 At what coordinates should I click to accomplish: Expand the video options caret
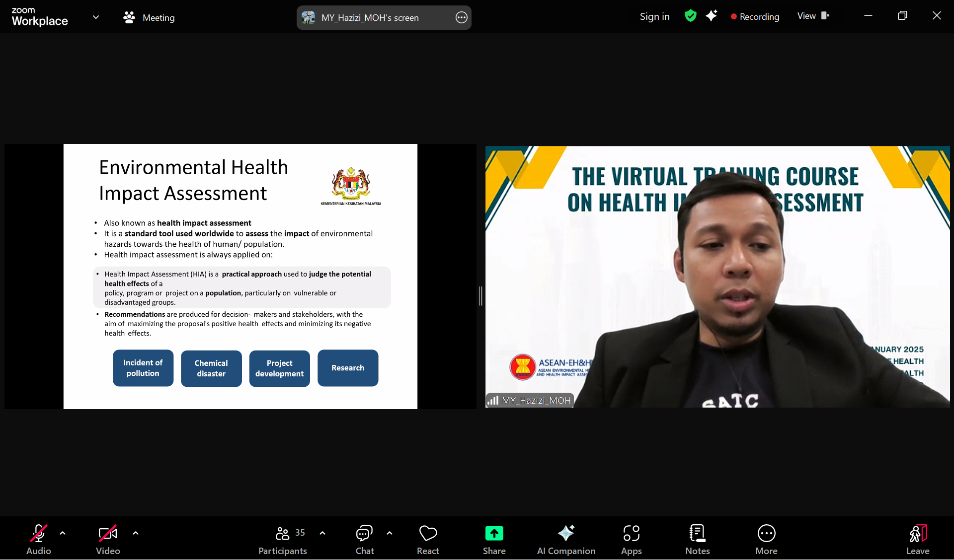[136, 533]
